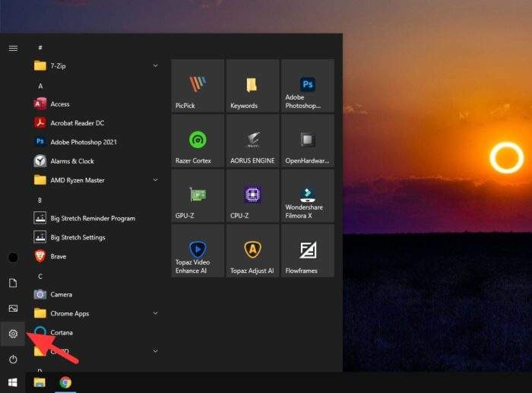Open the Keywords folder tile

[253, 86]
